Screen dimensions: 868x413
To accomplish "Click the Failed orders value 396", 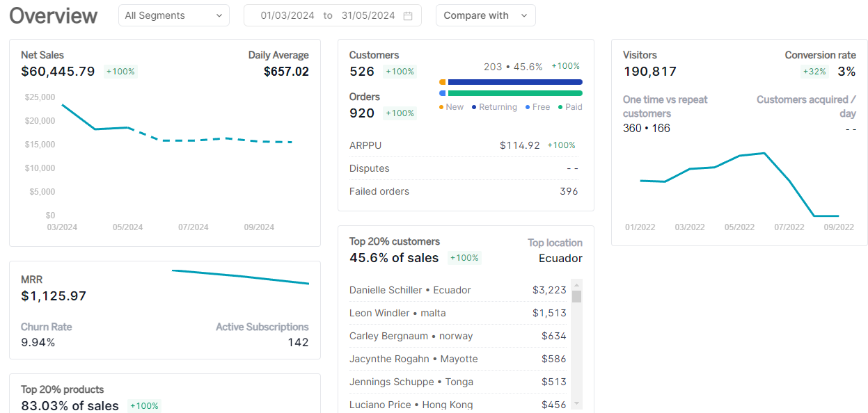I will [x=569, y=191].
